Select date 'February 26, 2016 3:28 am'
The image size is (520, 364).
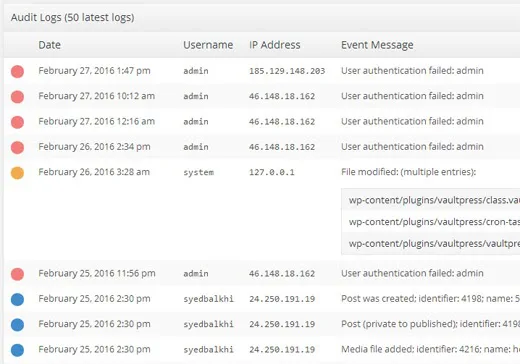94,172
